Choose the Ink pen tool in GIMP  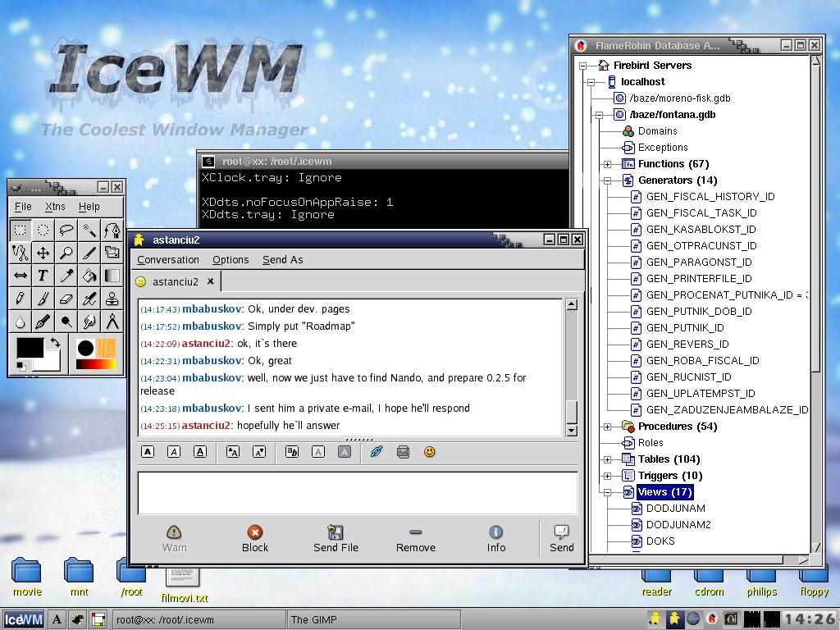coord(43,322)
